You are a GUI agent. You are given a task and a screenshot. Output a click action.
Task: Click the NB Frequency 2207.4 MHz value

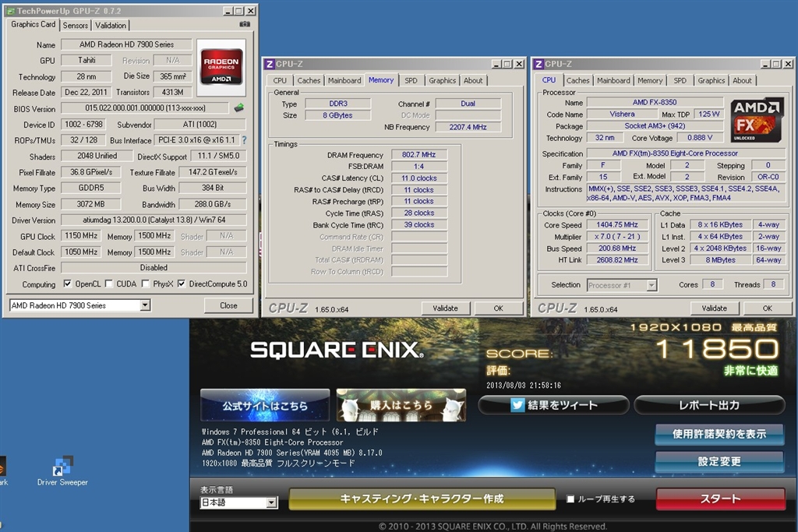pos(468,127)
